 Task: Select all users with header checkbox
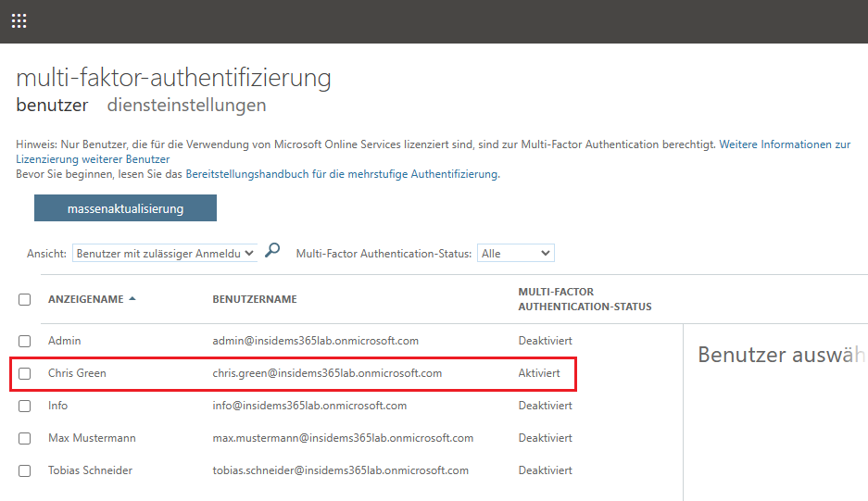(x=25, y=299)
